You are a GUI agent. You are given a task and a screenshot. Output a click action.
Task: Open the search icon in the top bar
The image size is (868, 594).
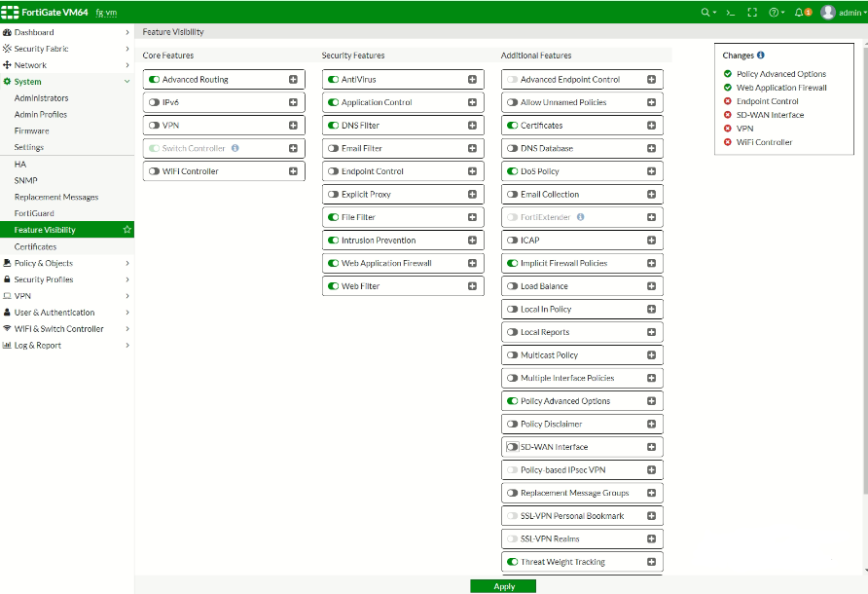click(708, 13)
